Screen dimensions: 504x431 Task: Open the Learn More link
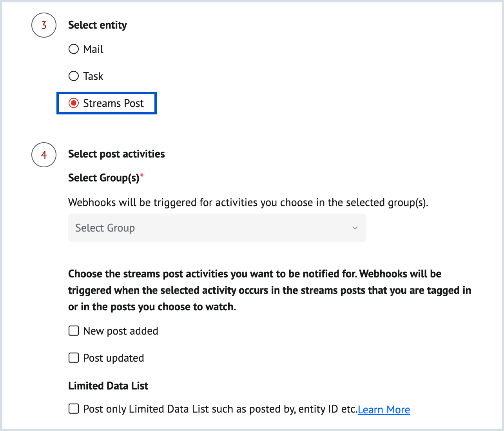coord(384,409)
